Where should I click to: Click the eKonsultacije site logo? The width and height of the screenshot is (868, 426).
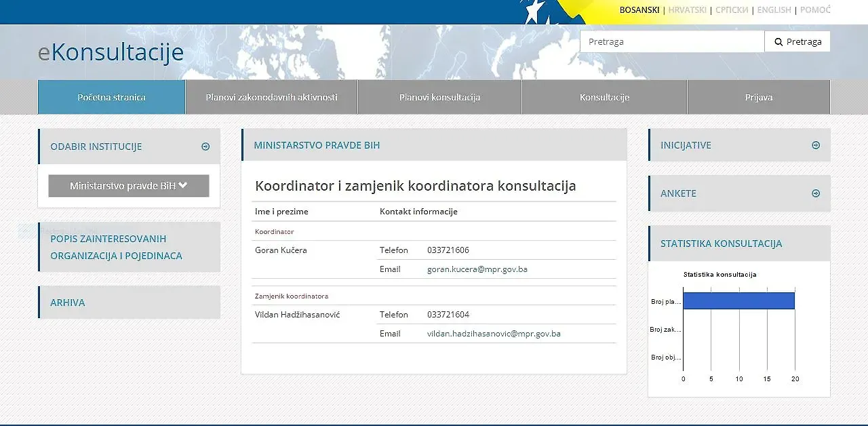click(x=111, y=52)
